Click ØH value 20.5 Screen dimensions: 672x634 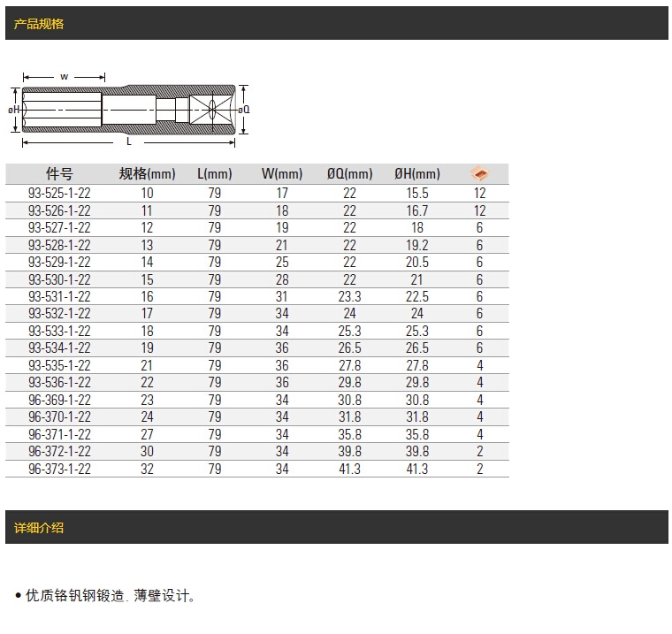[x=417, y=262]
